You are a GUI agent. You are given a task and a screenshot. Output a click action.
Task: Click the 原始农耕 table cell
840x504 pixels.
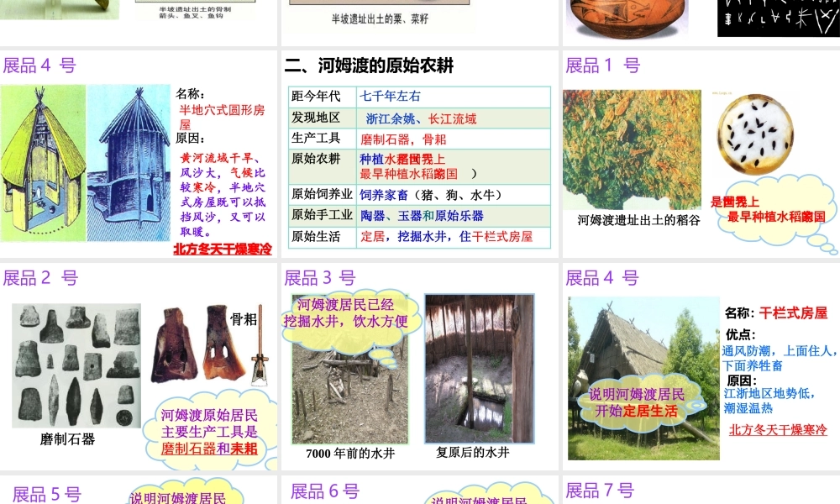323,166
